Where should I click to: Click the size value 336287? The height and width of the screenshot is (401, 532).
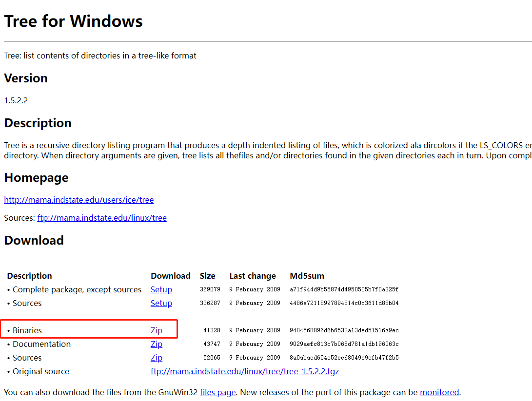(210, 303)
